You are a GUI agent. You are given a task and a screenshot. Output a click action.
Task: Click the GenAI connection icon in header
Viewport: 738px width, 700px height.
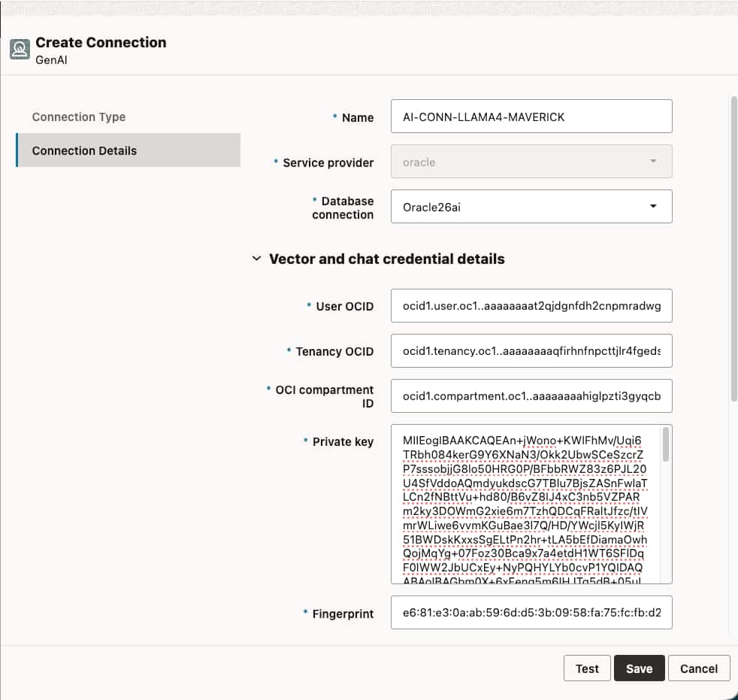(x=20, y=50)
